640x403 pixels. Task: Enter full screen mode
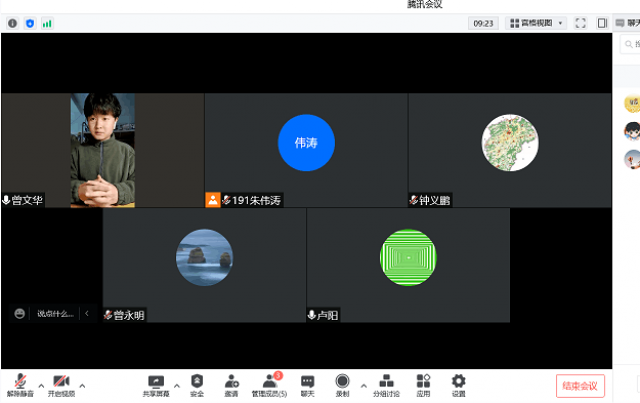pos(580,22)
